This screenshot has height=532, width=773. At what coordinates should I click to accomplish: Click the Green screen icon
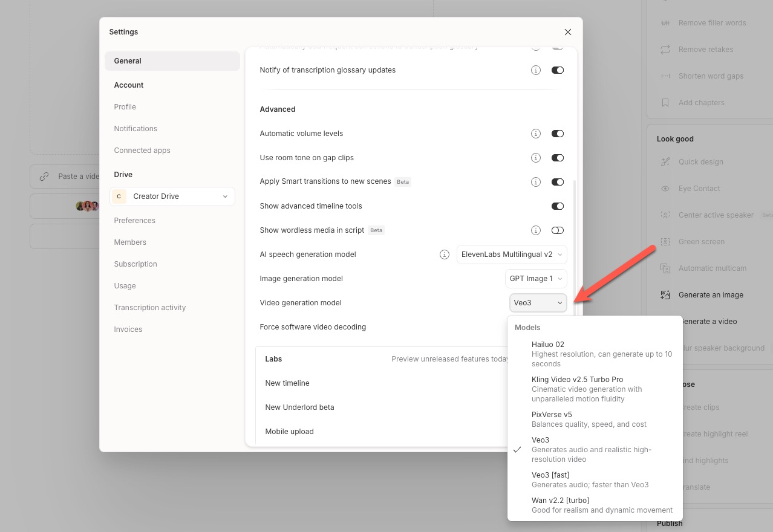(665, 242)
